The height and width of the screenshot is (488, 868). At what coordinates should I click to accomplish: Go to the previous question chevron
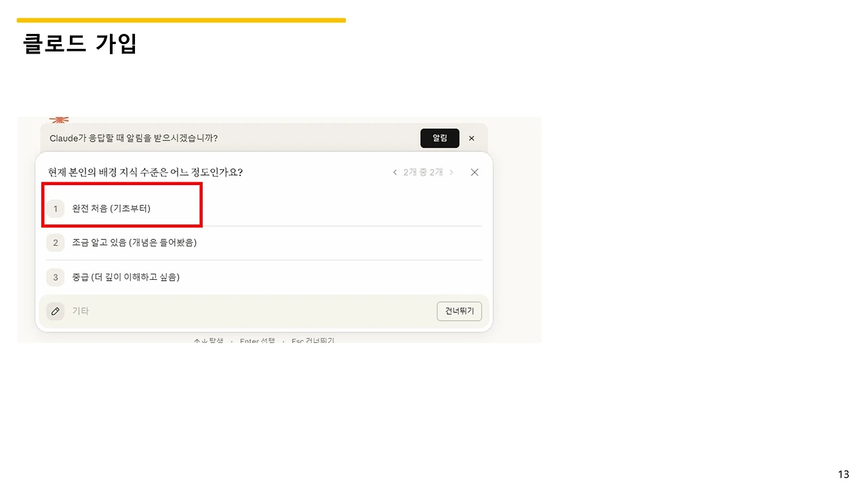click(395, 173)
